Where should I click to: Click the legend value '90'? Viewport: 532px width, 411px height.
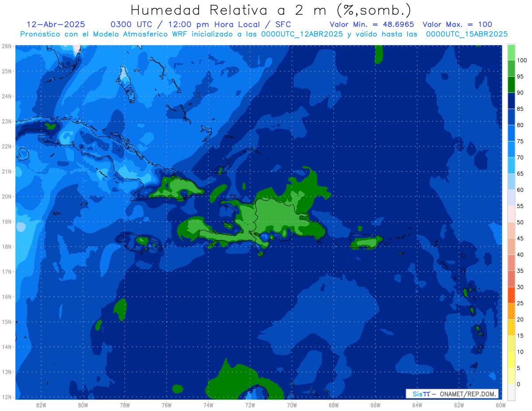520,93
